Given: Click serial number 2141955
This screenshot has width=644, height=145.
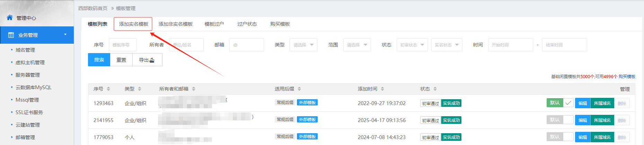Looking at the screenshot, I should point(104,120).
